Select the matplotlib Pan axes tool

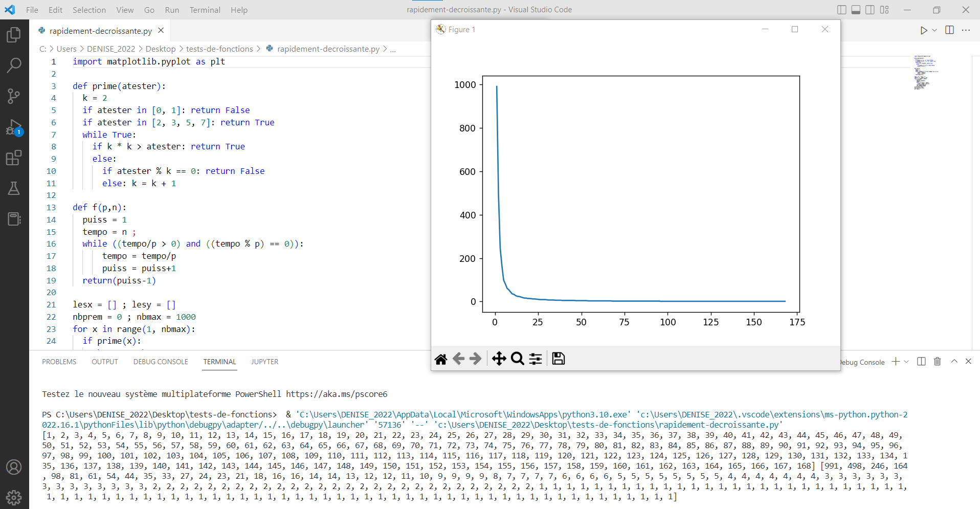click(499, 359)
